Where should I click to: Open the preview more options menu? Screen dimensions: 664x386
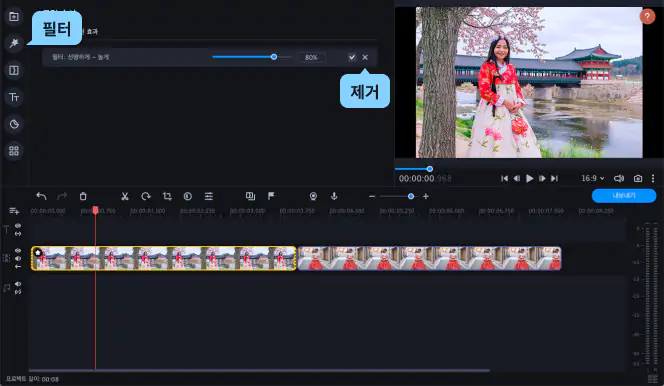coord(653,178)
